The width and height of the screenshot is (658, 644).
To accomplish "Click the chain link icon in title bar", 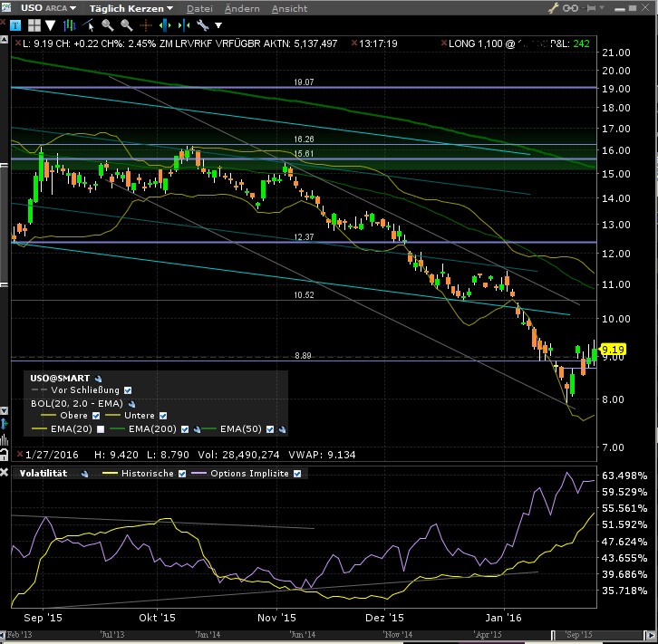I will pyautogui.click(x=570, y=7).
